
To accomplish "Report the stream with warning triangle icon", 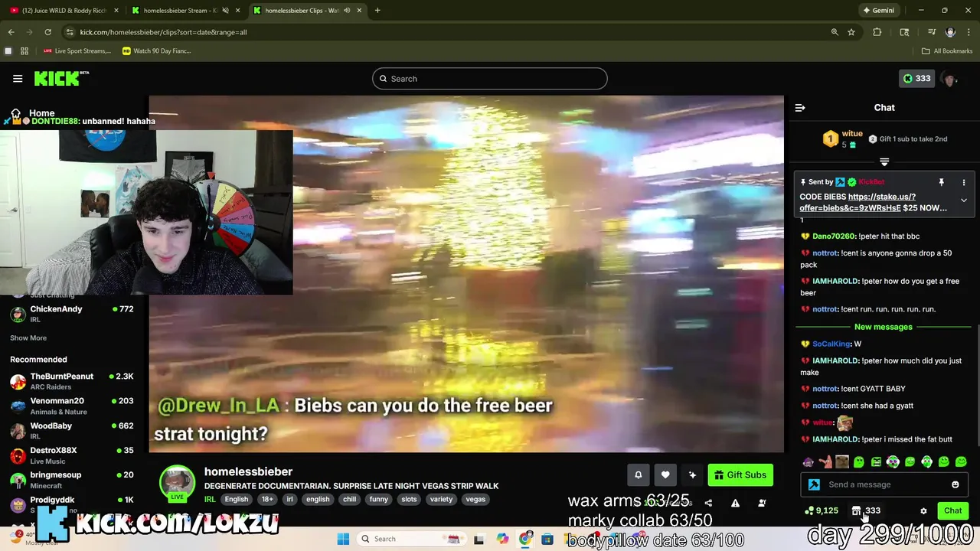I will click(735, 504).
